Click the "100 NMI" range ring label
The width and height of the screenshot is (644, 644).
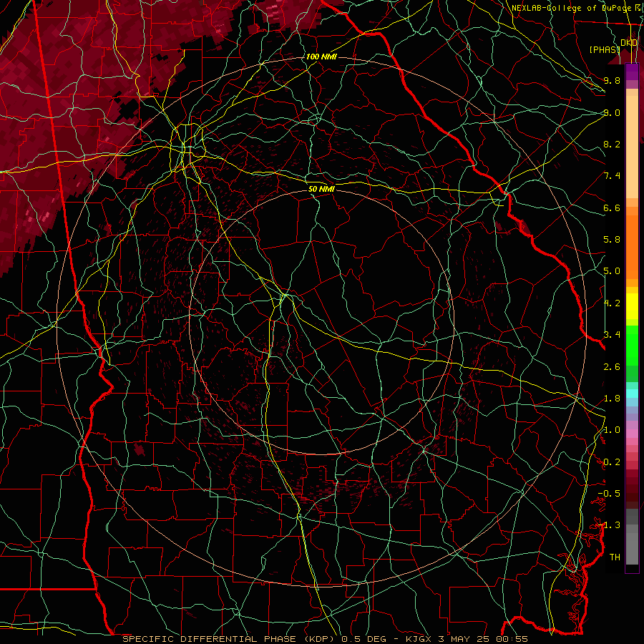[x=321, y=57]
